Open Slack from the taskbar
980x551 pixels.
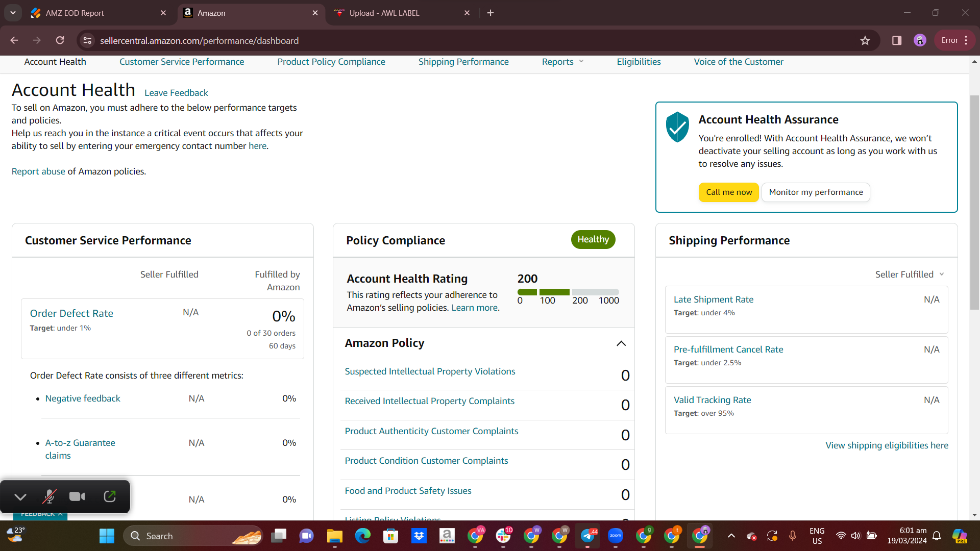pos(503,536)
